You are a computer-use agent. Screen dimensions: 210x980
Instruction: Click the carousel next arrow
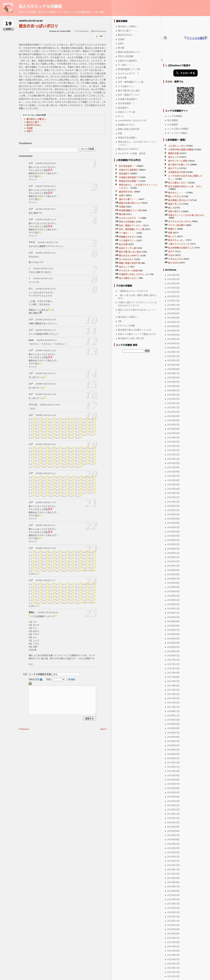(206, 38)
